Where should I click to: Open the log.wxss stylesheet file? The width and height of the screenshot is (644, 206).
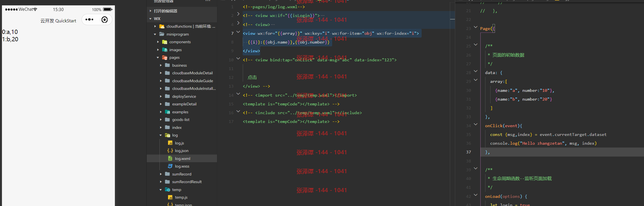182,166
